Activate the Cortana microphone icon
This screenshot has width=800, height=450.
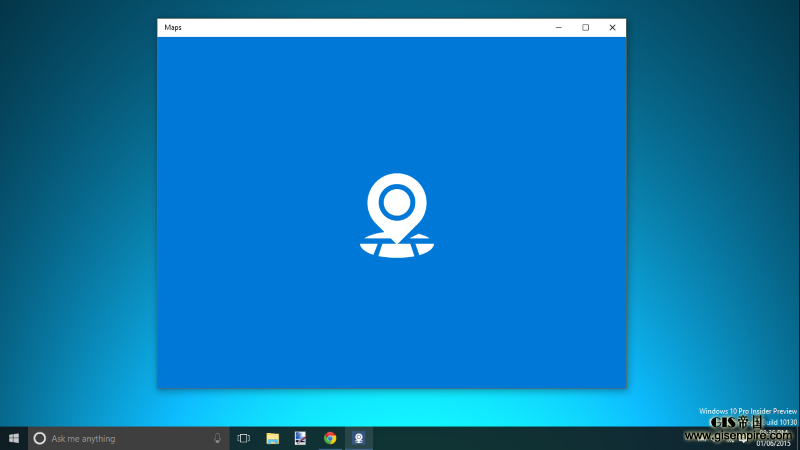(217, 438)
